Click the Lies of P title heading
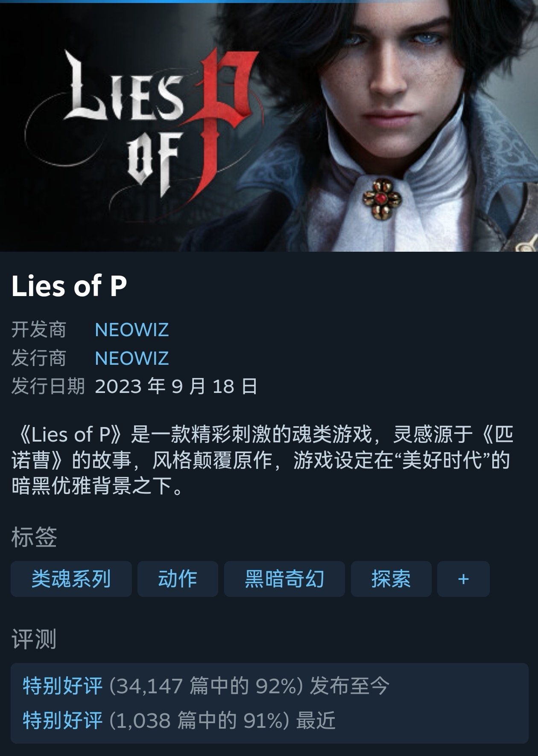The width and height of the screenshot is (538, 756). [69, 286]
